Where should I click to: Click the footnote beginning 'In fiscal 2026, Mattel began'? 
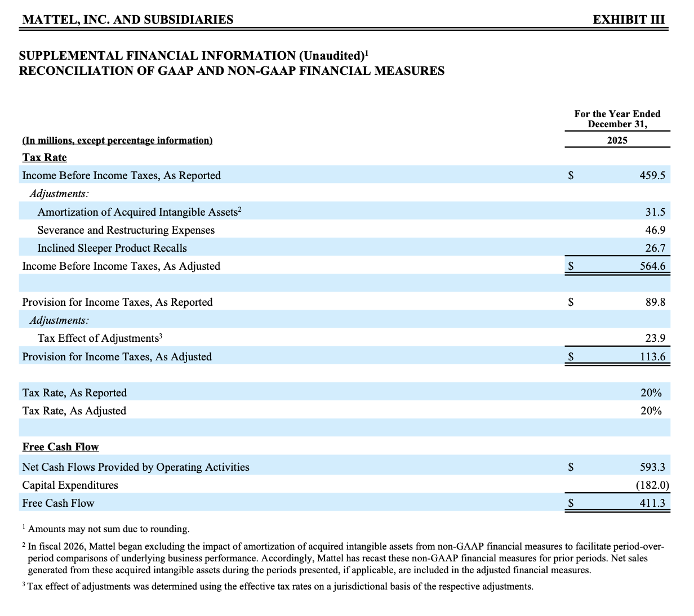343,558
